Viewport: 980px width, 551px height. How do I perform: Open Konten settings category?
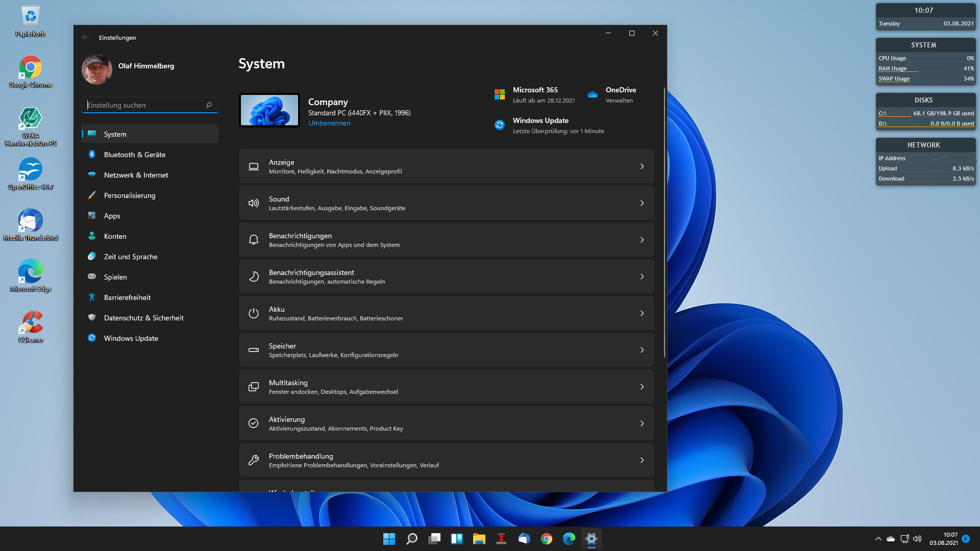150,236
